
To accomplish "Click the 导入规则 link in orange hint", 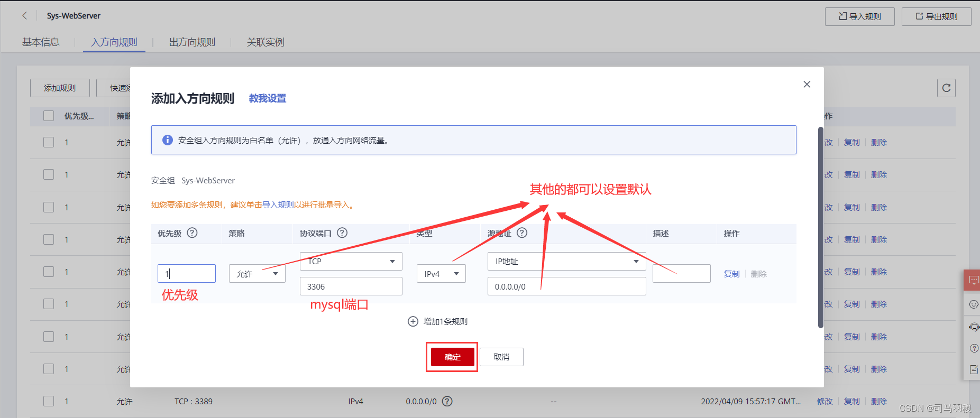I will click(278, 205).
